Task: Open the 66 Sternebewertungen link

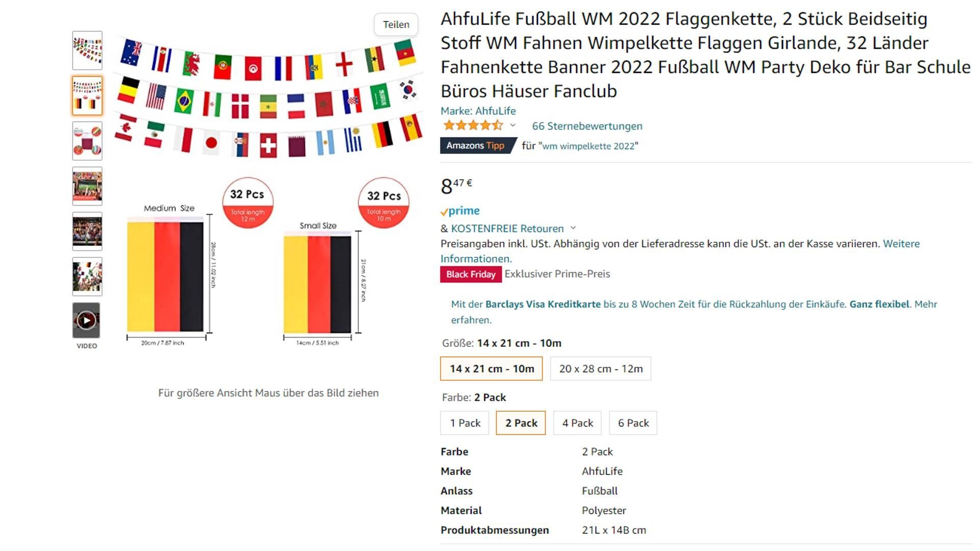Action: (587, 126)
